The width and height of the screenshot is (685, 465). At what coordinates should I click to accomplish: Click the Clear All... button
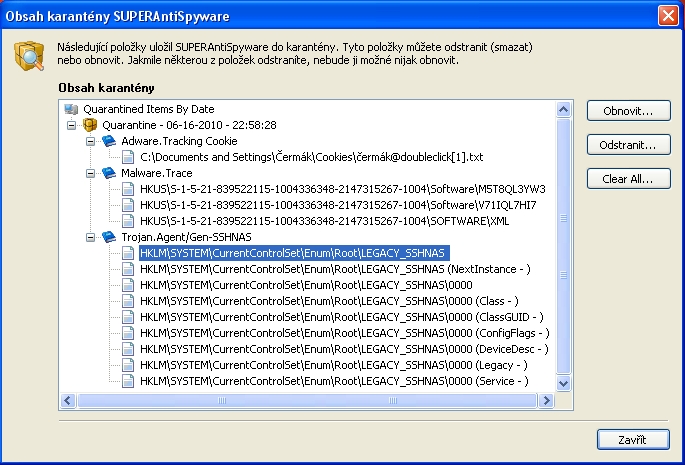[628, 179]
